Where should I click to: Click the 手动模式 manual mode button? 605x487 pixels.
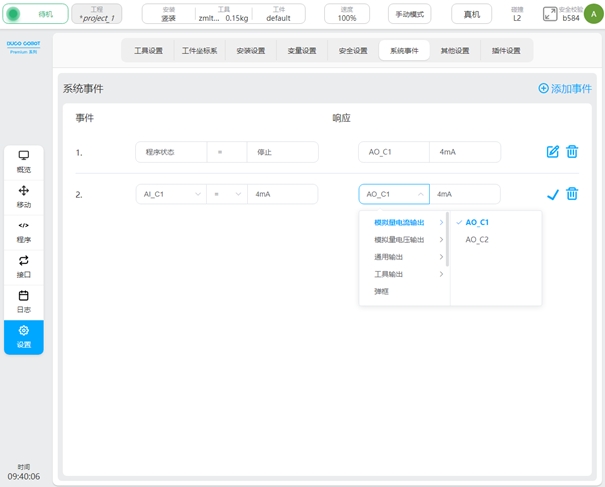coord(409,15)
